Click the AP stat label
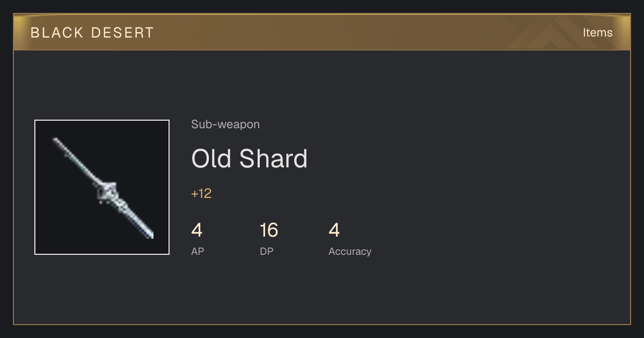The image size is (644, 338). [x=197, y=251]
